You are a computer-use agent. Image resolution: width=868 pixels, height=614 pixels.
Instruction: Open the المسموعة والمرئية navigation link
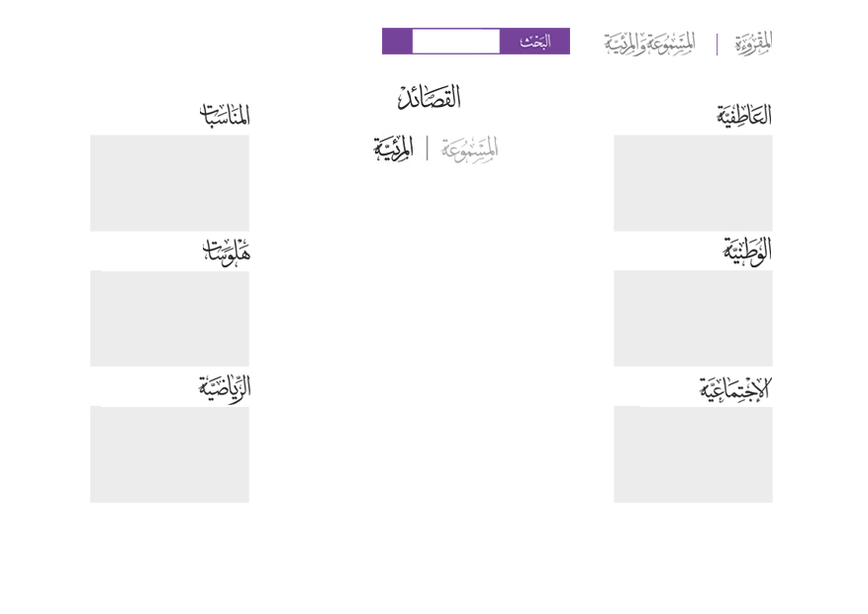649,44
